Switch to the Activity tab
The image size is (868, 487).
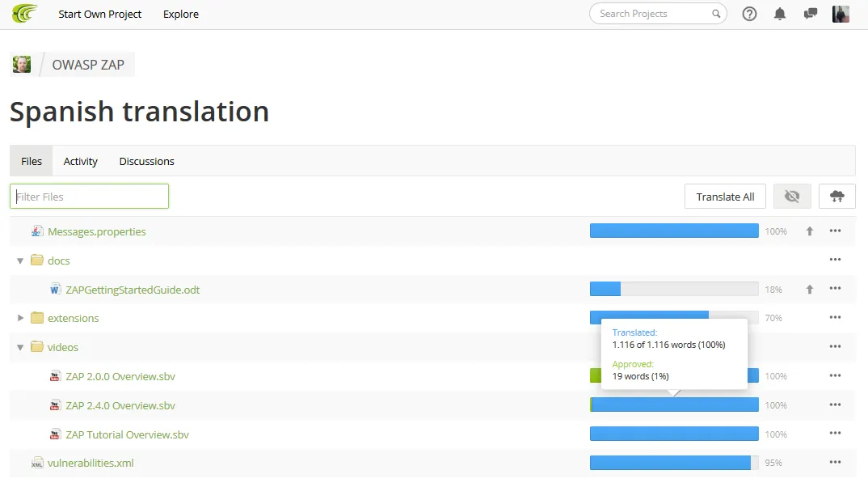(x=80, y=161)
